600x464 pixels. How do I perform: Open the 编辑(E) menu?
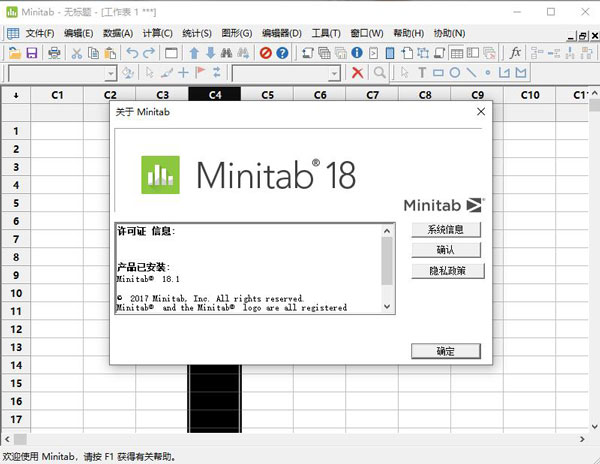tap(78, 34)
